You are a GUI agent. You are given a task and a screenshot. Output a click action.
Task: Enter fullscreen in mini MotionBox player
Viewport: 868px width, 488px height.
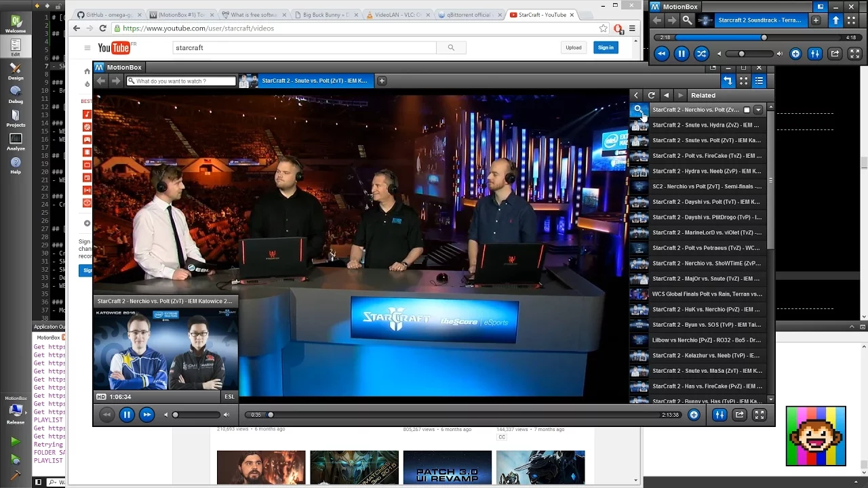click(854, 54)
